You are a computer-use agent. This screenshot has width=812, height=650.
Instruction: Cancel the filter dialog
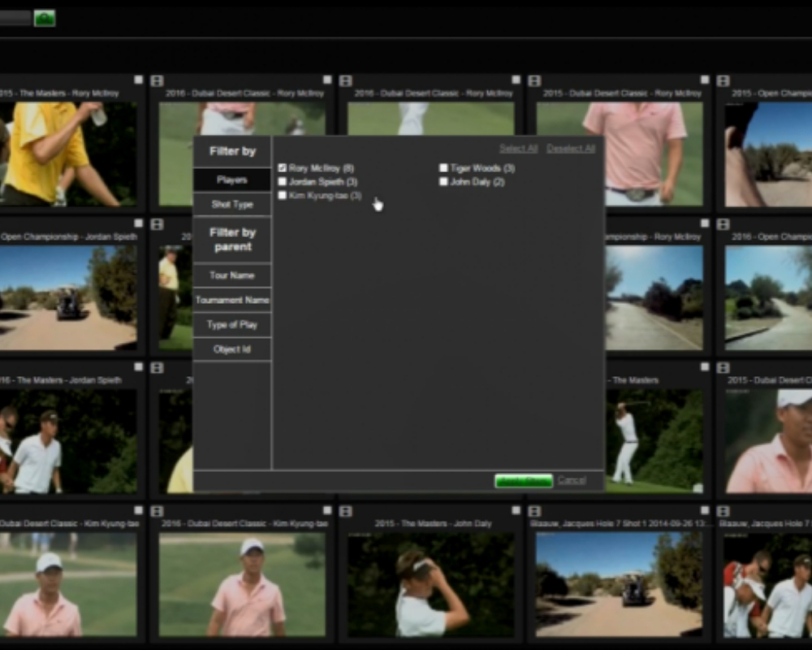click(572, 480)
